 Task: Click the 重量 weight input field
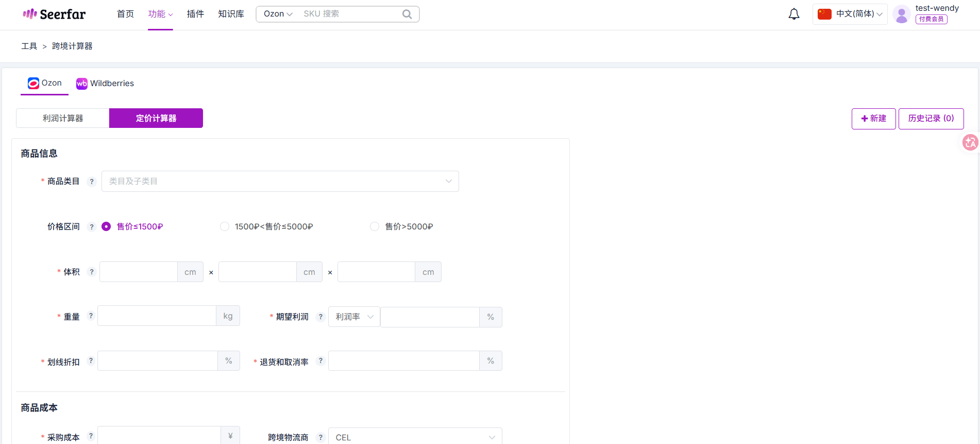point(157,316)
